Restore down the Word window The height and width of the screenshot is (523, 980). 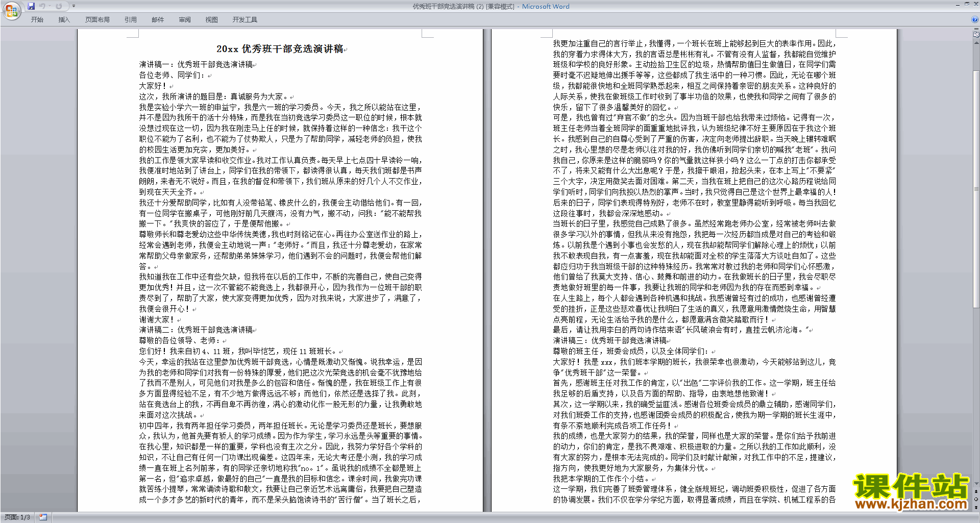coord(967,4)
